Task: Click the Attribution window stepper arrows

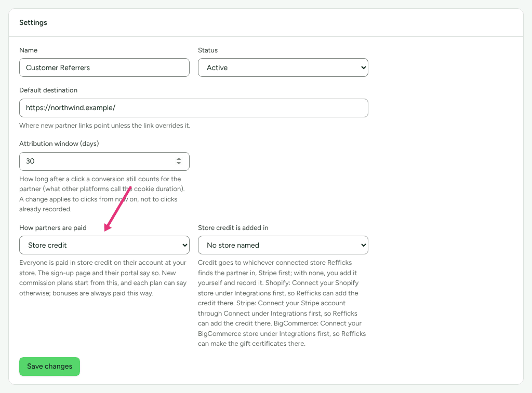Action: click(x=179, y=161)
